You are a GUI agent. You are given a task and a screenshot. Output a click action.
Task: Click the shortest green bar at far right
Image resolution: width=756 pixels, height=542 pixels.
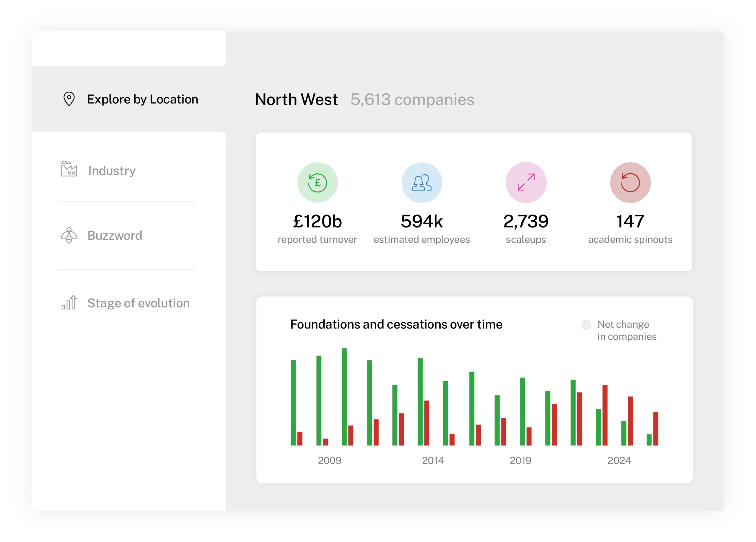tap(649, 440)
